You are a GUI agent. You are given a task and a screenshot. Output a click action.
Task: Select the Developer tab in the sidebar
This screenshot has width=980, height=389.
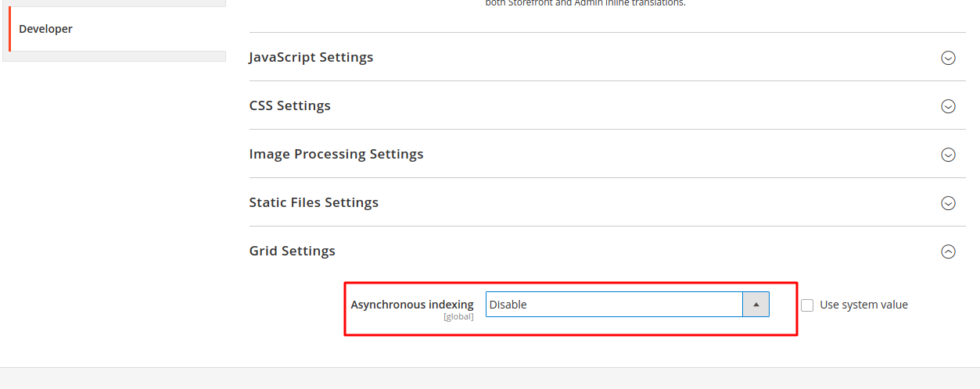(x=46, y=29)
